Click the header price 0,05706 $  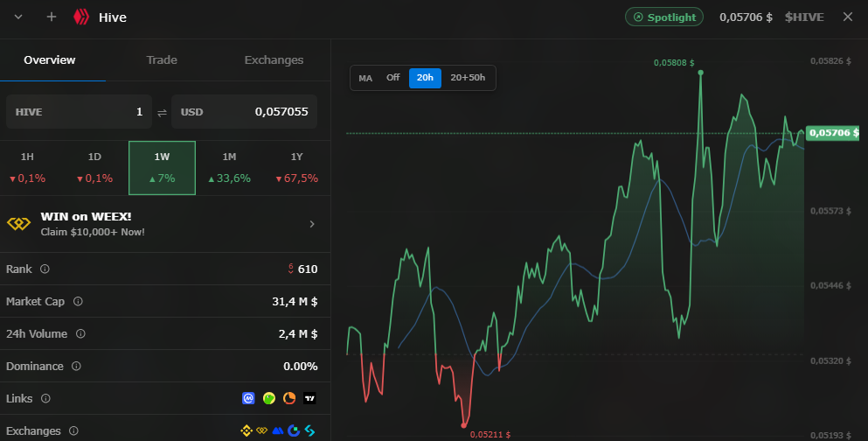click(x=746, y=17)
